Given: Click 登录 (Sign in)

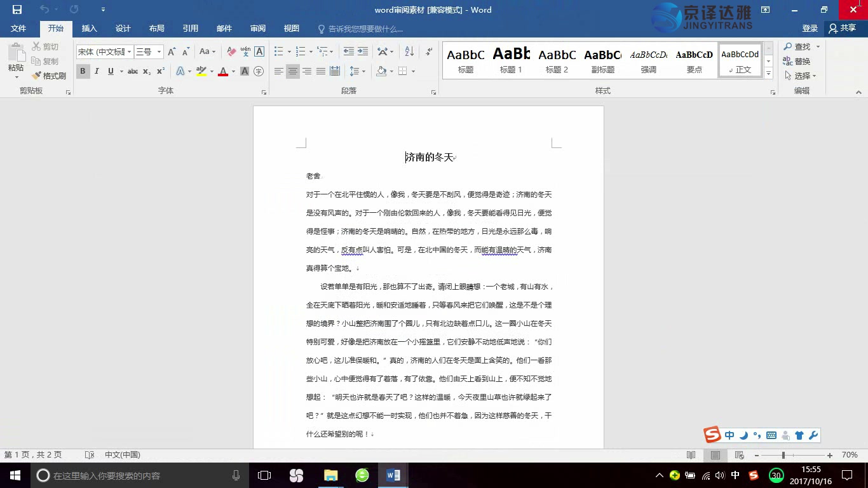Looking at the screenshot, I should [x=810, y=29].
